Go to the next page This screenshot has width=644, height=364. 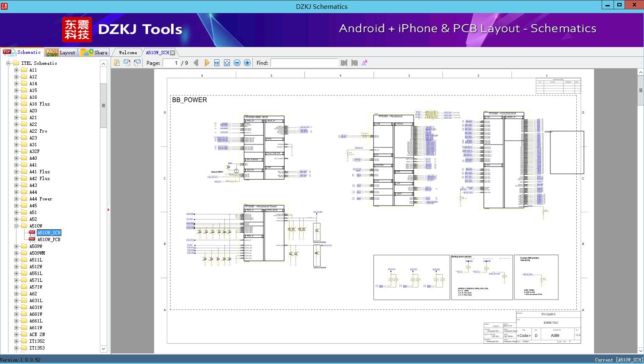[207, 63]
